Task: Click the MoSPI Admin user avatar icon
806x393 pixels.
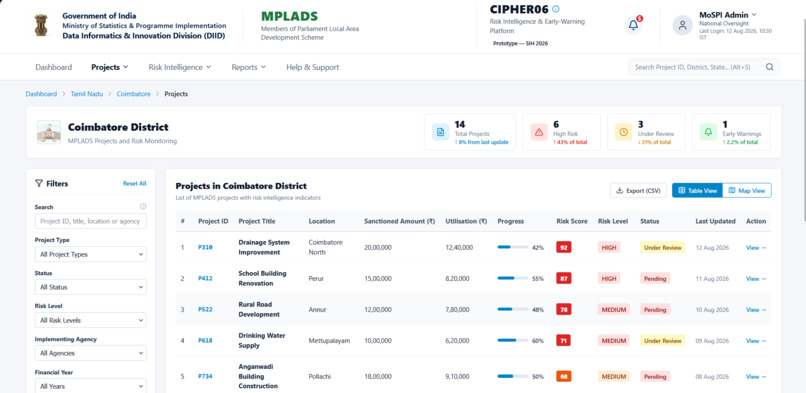Action: pos(683,25)
